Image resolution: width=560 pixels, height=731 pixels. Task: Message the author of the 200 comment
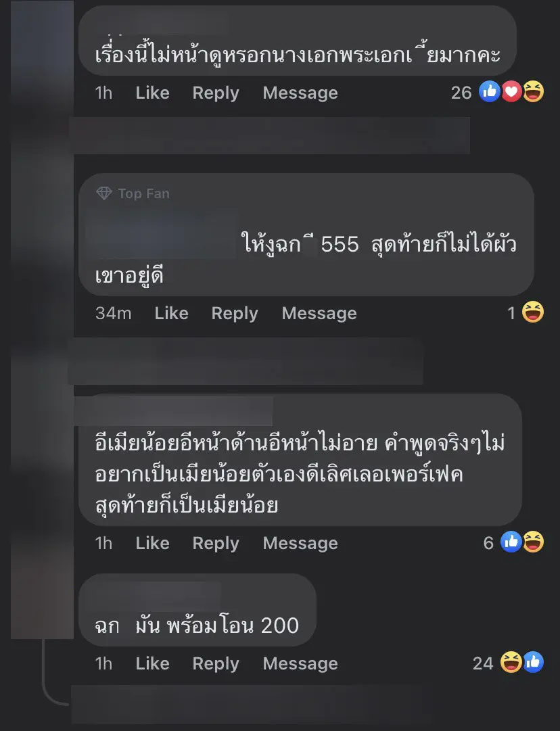pyautogui.click(x=300, y=663)
